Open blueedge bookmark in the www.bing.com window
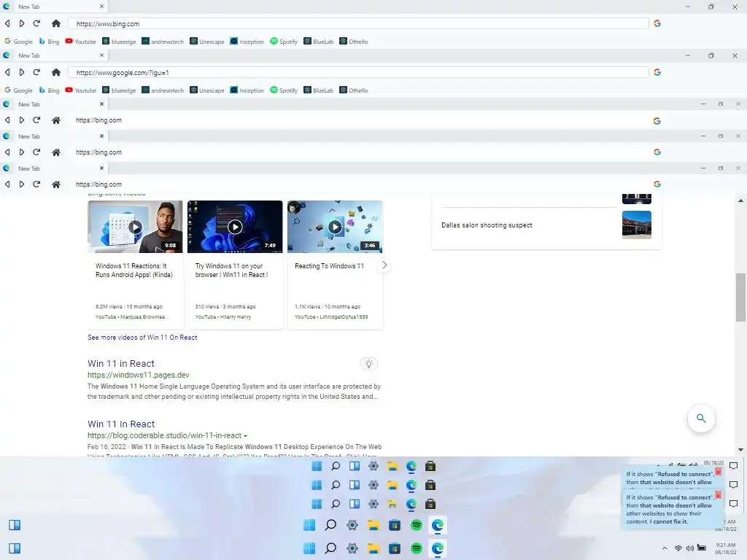This screenshot has width=747, height=560. point(119,42)
